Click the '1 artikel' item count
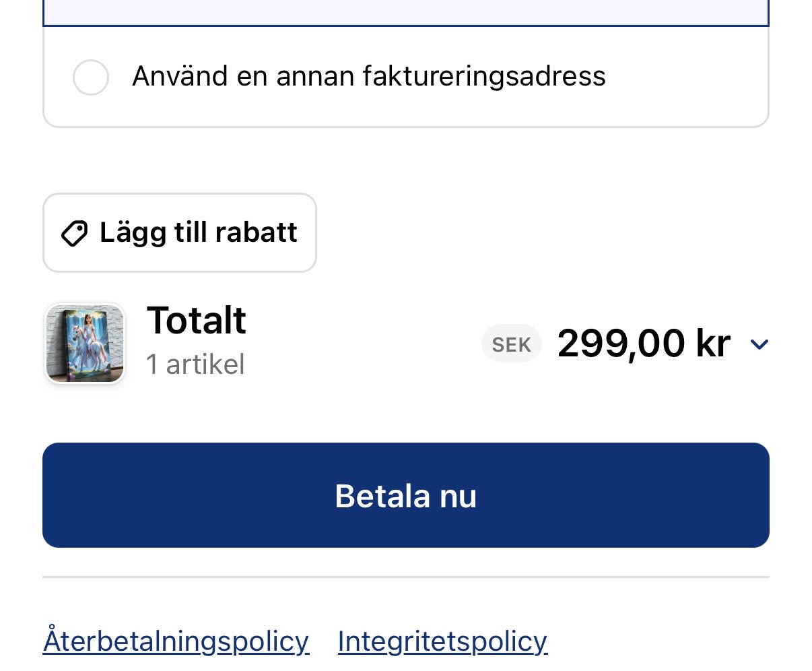Viewport: 812px width, 671px height. tap(195, 364)
